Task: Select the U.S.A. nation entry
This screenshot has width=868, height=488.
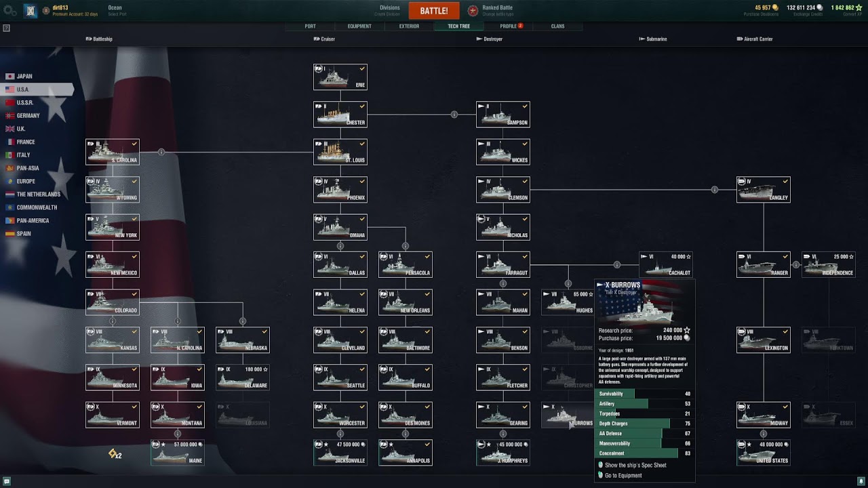Action: pos(37,89)
